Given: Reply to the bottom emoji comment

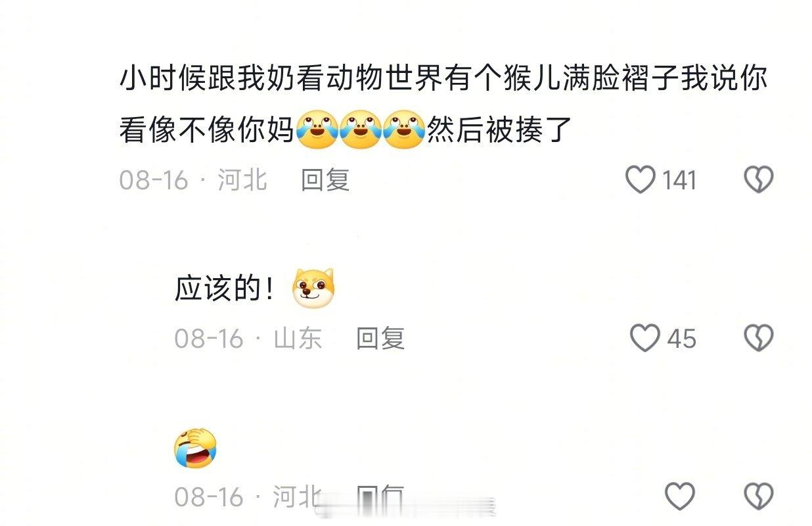Looking at the screenshot, I should (x=380, y=496).
